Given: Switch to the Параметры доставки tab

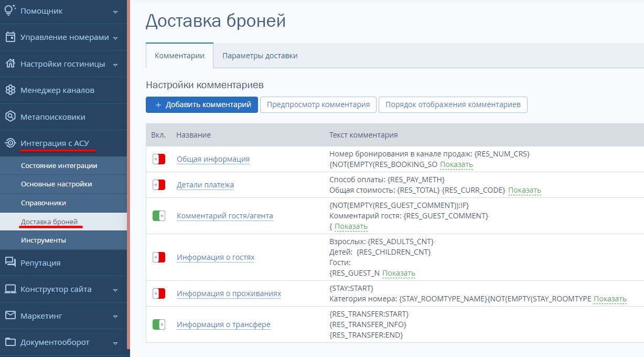Looking at the screenshot, I should (x=260, y=56).
